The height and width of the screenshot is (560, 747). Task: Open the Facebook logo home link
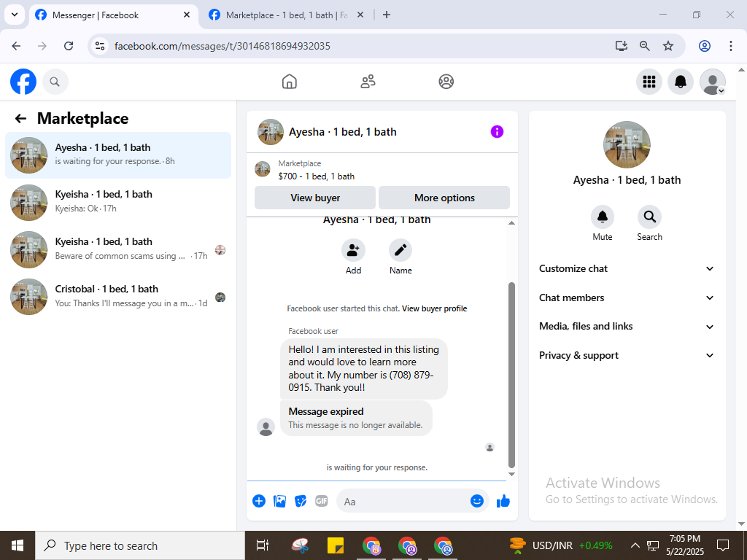click(23, 82)
